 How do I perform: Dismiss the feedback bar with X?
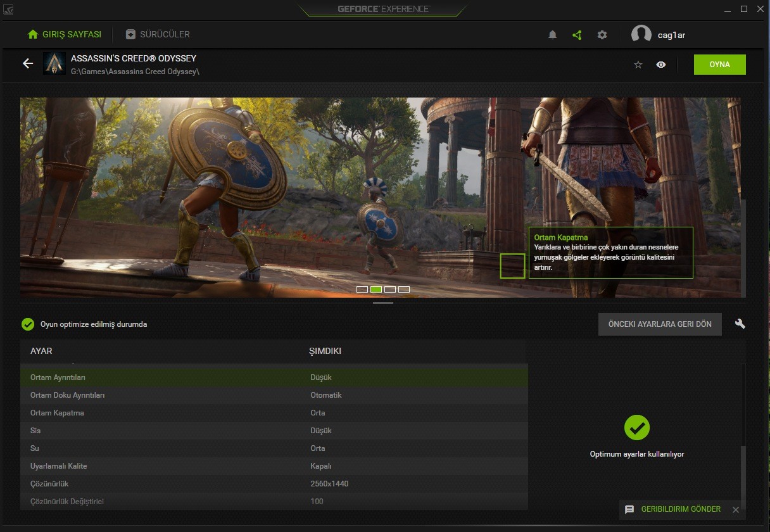point(735,510)
